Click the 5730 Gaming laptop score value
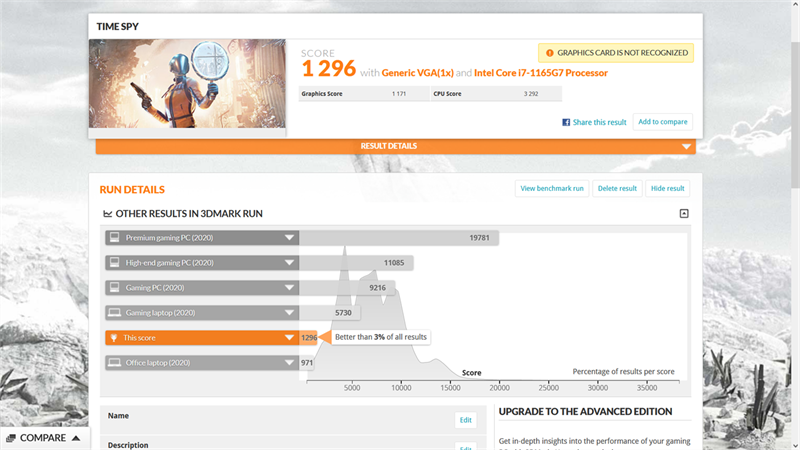This screenshot has width=800, height=450. [343, 313]
